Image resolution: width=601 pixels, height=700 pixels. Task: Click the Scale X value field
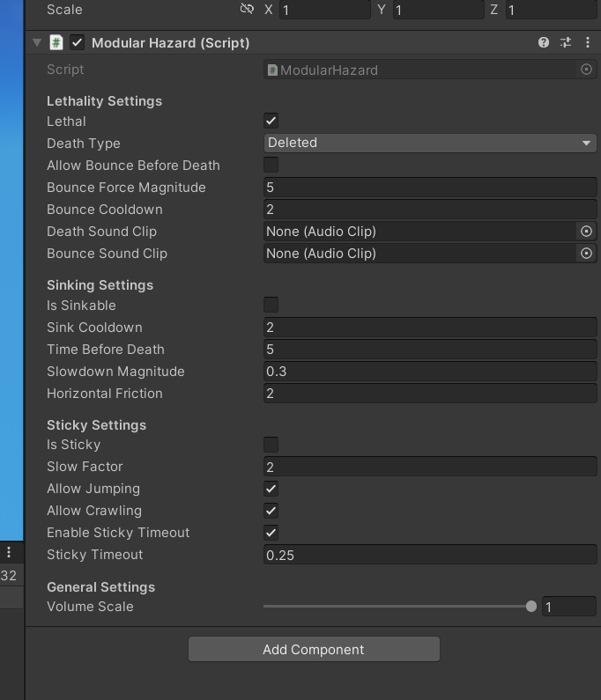325,10
